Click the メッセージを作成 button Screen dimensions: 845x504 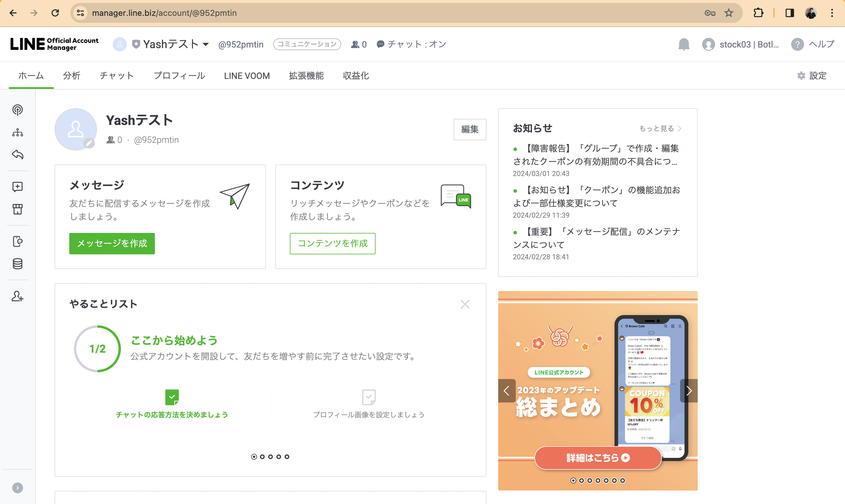pyautogui.click(x=112, y=243)
